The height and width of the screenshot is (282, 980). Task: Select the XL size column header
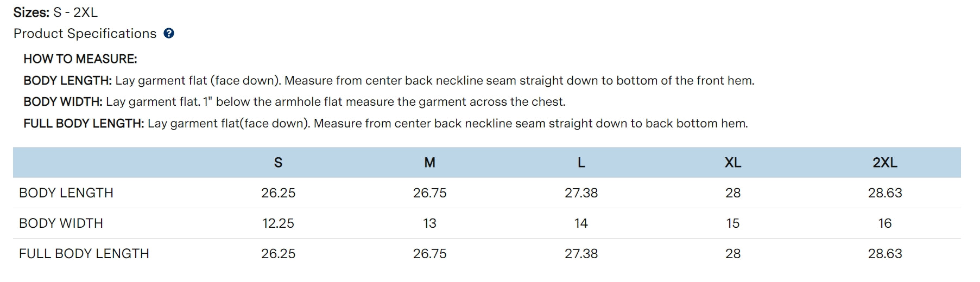click(x=732, y=163)
